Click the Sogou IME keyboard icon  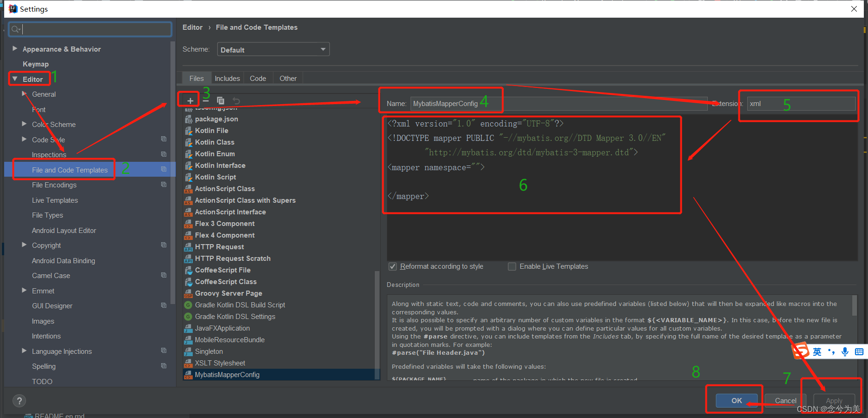click(859, 352)
